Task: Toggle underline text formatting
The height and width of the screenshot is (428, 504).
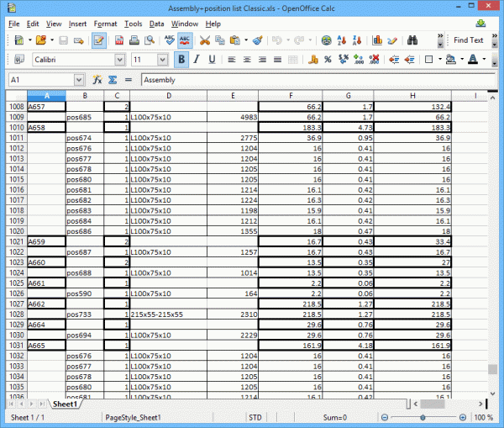Action: click(x=212, y=60)
